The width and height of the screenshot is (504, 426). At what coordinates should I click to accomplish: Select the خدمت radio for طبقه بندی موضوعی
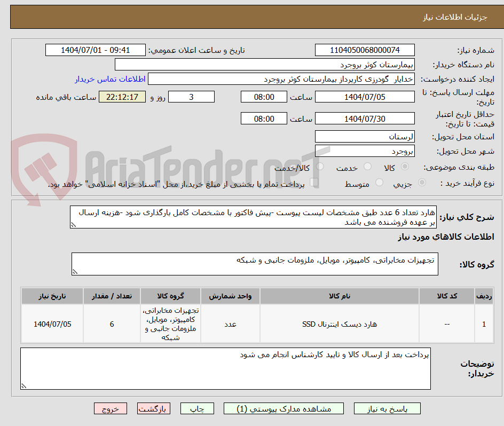point(367,167)
